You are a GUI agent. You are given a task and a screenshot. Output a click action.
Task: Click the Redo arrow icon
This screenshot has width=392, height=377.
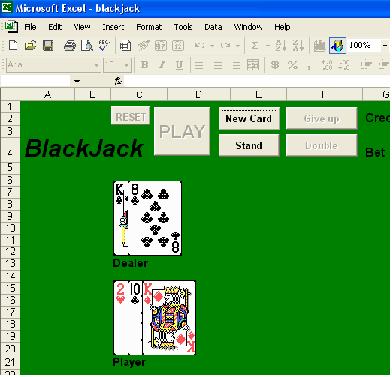pos(226,45)
